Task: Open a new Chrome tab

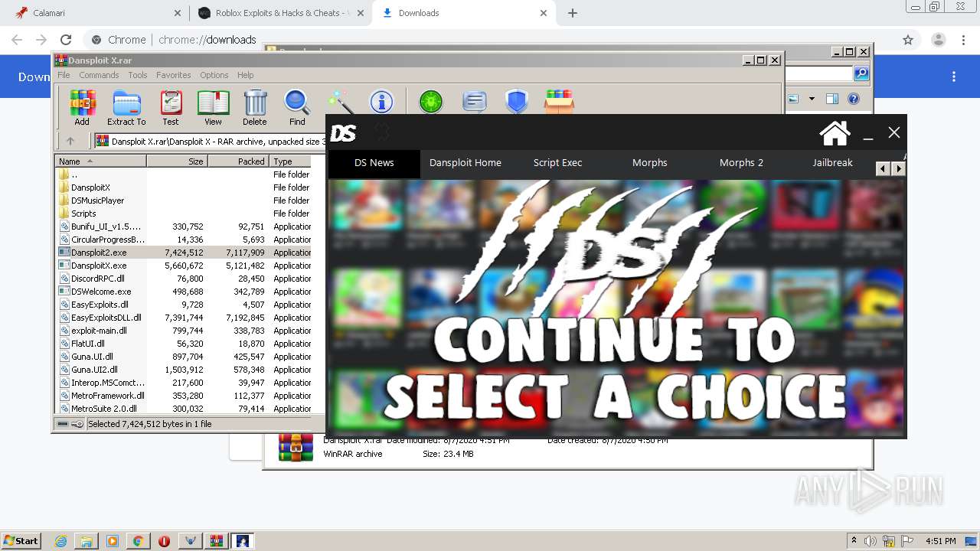Action: click(x=573, y=13)
